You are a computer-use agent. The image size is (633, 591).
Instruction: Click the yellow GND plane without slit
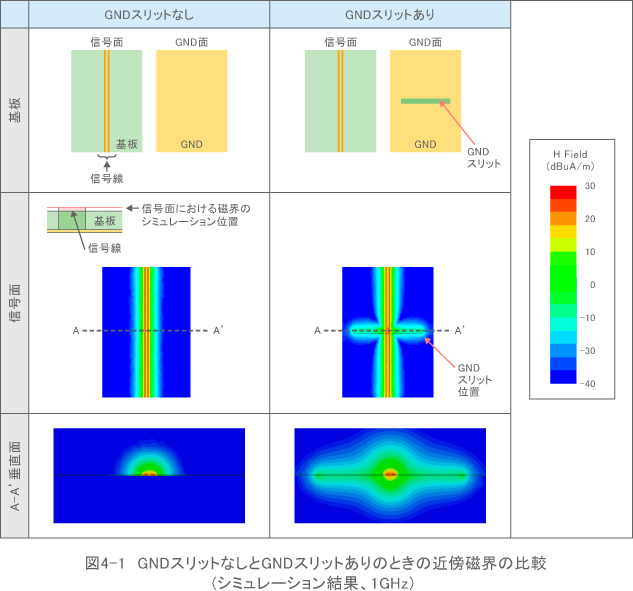point(192,100)
